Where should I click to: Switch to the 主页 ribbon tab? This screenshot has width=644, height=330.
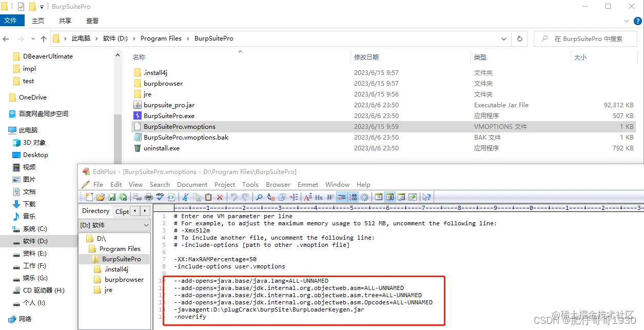pos(38,21)
